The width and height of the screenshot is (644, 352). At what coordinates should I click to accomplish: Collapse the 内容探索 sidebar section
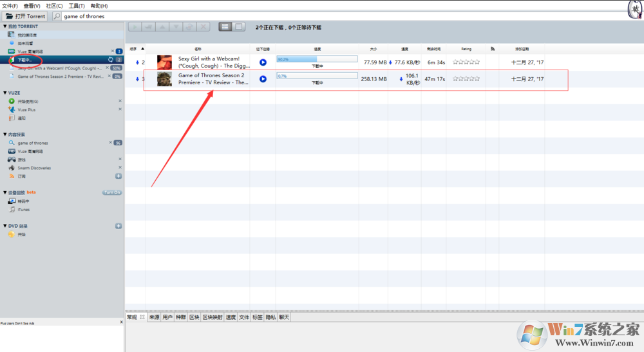click(x=5, y=134)
